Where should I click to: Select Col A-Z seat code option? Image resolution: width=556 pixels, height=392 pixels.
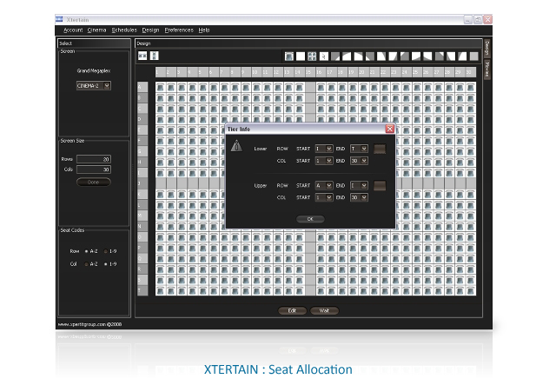[x=86, y=264]
